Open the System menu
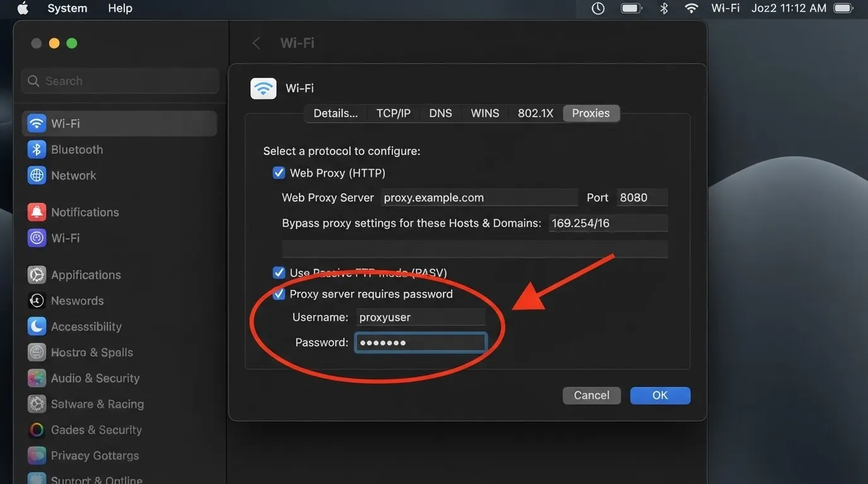 67,8
